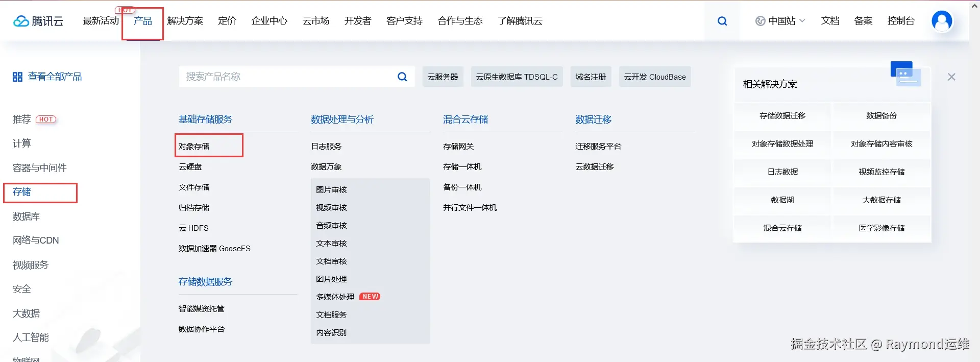
Task: Click the product search magnifier button
Action: tap(402, 77)
